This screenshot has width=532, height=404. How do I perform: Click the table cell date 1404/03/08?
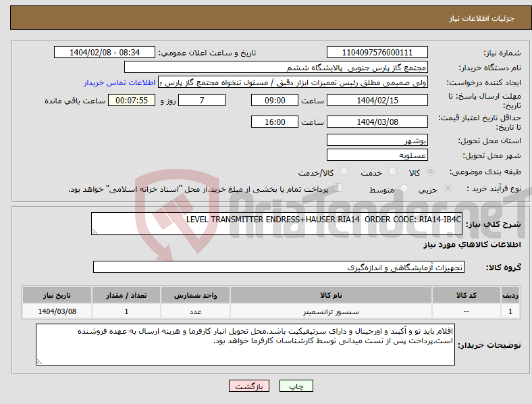tap(57, 311)
